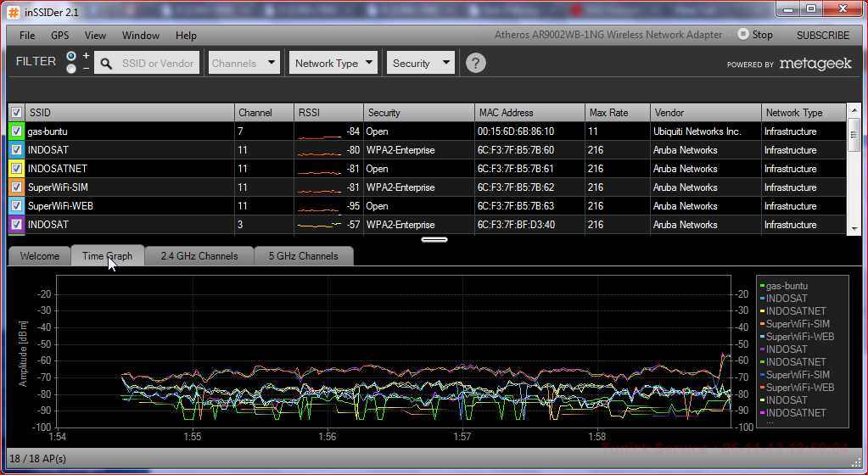Screen dimensions: 868x475
Task: Click the search magnifier icon in filter bar
Action: coord(106,64)
